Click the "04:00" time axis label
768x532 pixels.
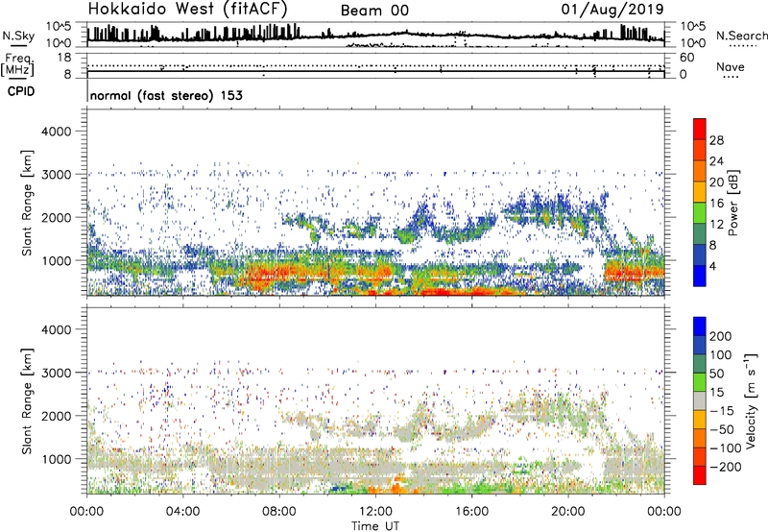click(182, 512)
